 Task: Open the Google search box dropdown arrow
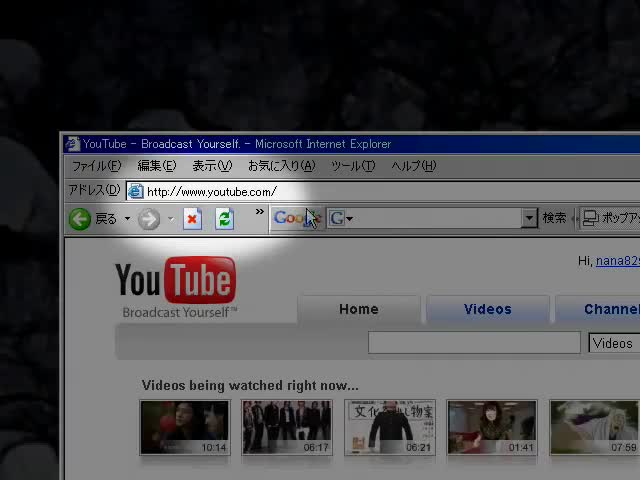529,218
